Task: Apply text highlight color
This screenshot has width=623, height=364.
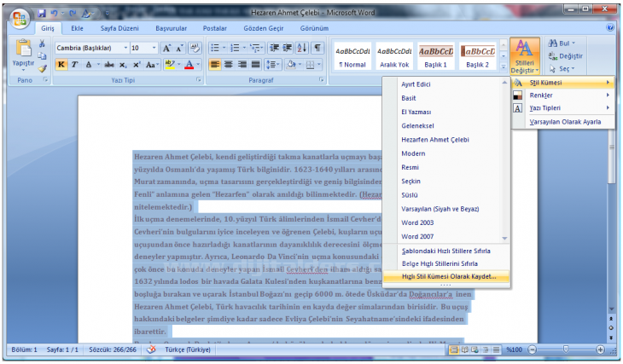Action: tap(170, 64)
